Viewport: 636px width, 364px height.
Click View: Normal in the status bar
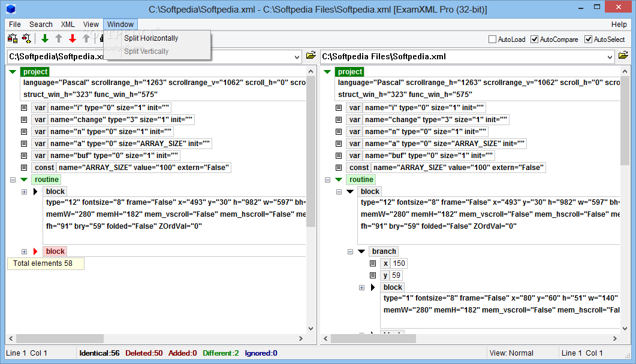click(511, 353)
